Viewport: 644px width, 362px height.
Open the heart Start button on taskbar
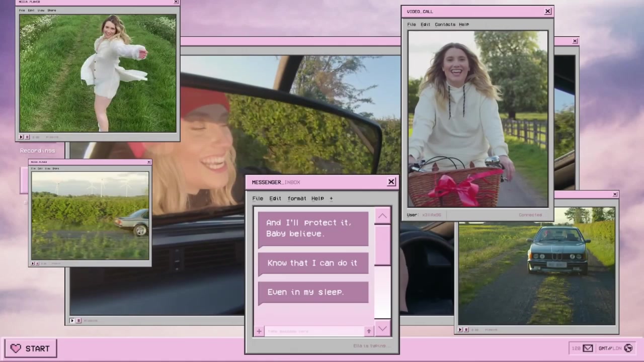(31, 348)
